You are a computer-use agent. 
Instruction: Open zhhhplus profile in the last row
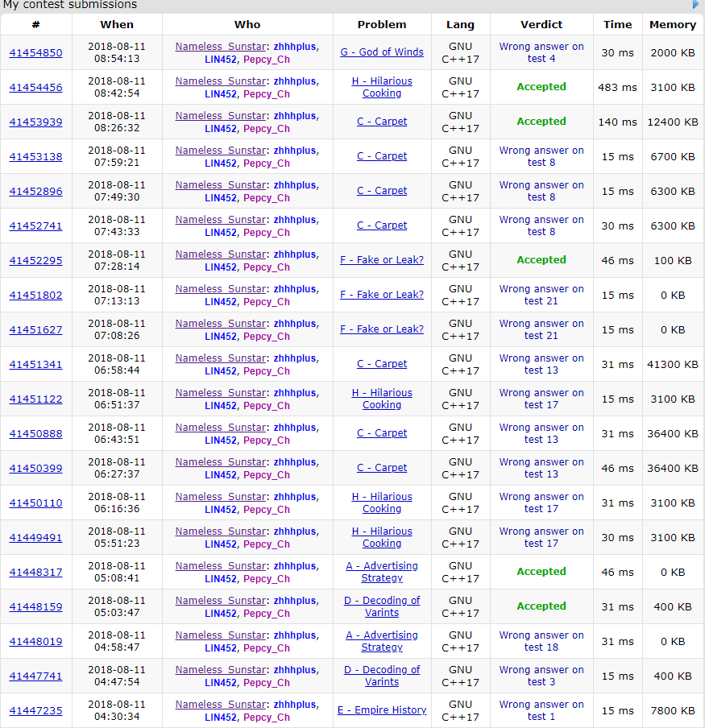click(x=295, y=705)
